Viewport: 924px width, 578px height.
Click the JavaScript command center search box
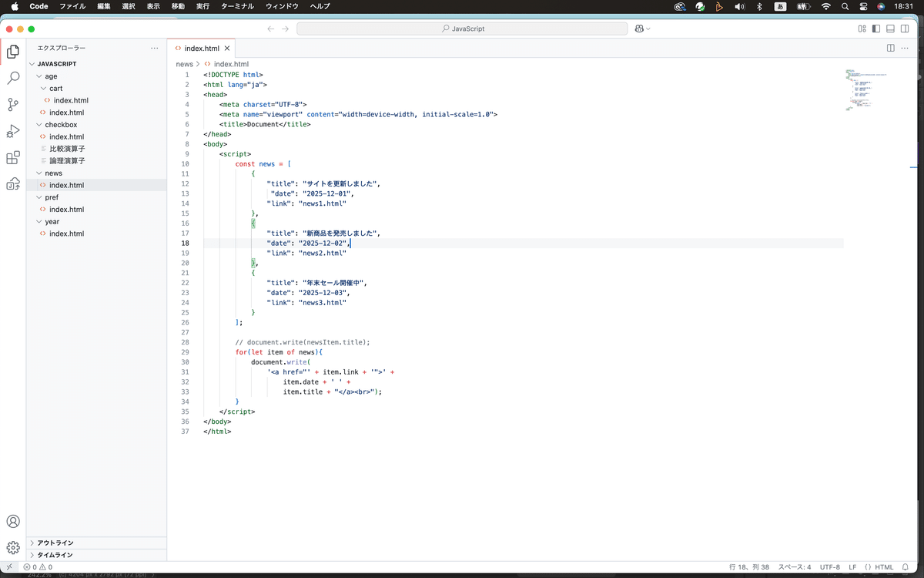pos(463,29)
